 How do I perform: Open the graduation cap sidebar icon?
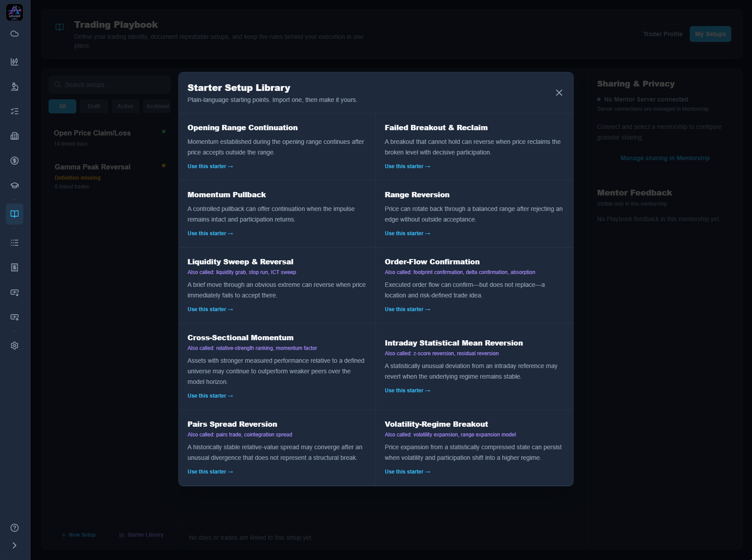point(15,185)
